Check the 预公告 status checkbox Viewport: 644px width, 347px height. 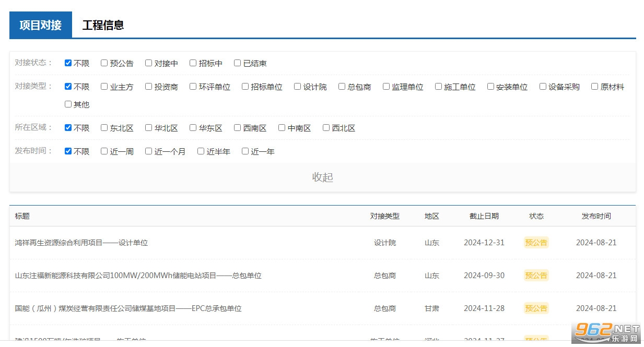coord(104,63)
